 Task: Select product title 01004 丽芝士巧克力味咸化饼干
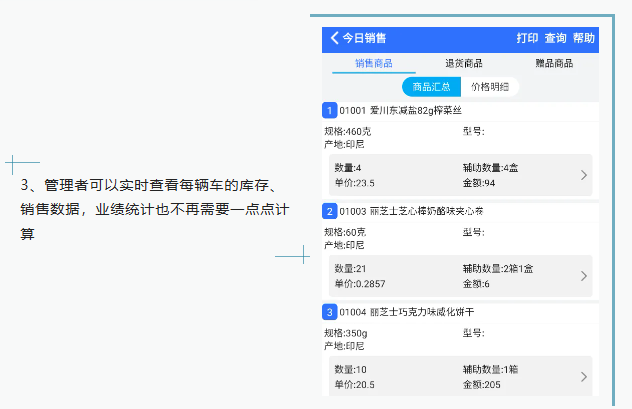tap(407, 312)
